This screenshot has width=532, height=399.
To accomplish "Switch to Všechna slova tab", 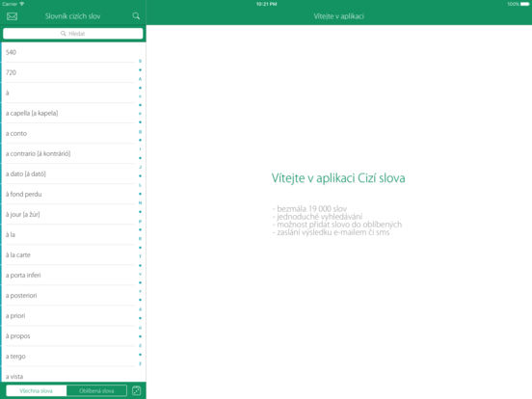I will pos(37,390).
